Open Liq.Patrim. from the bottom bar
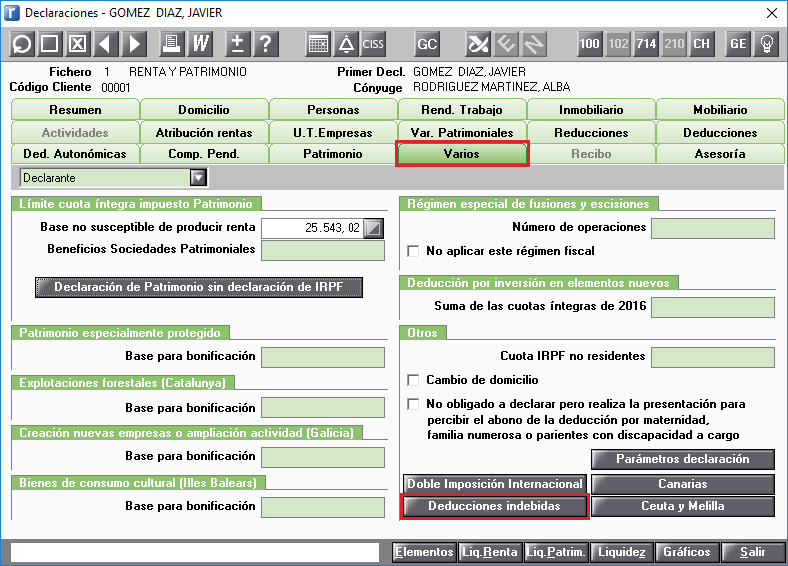The width and height of the screenshot is (788, 566). [556, 552]
